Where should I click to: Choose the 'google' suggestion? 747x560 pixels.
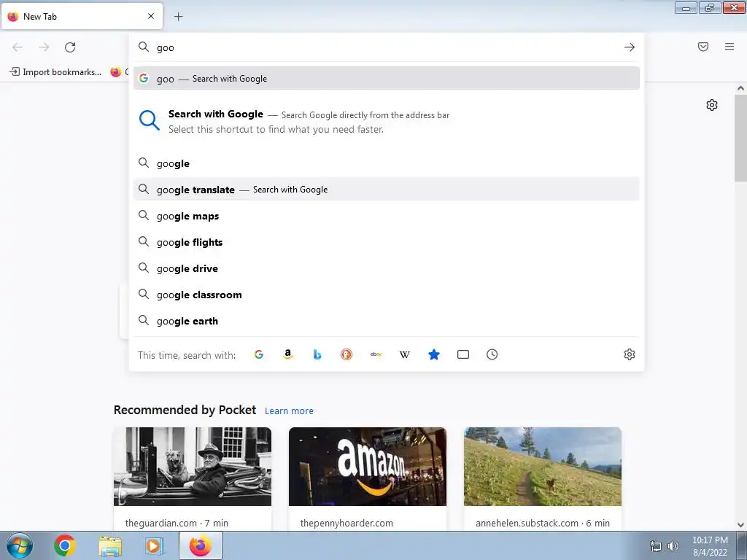[x=387, y=163]
